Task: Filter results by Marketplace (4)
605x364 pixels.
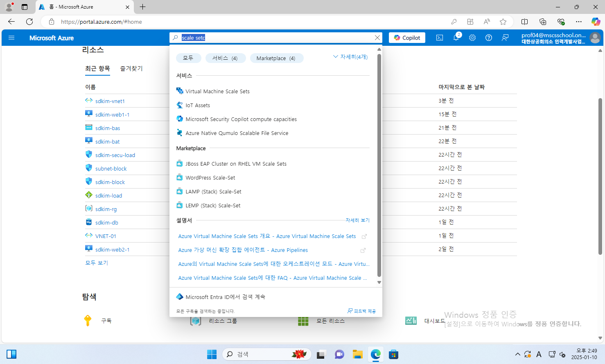Action: [276, 58]
